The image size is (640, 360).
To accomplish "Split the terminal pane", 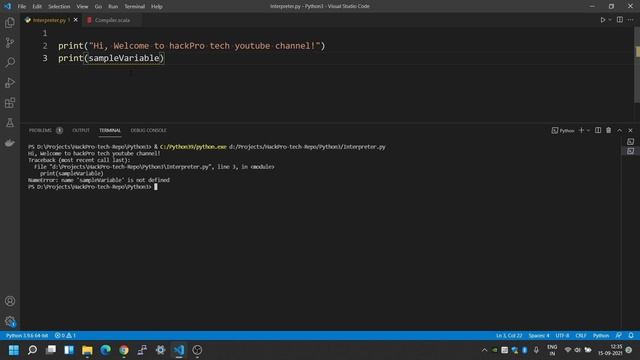I will [x=598, y=130].
